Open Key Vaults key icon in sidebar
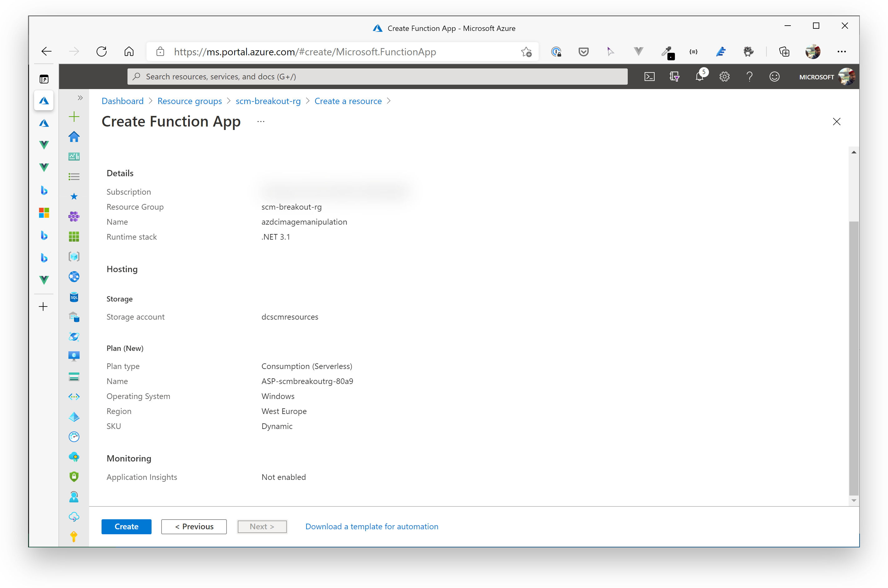Screen dimensions: 888x588 (x=74, y=537)
